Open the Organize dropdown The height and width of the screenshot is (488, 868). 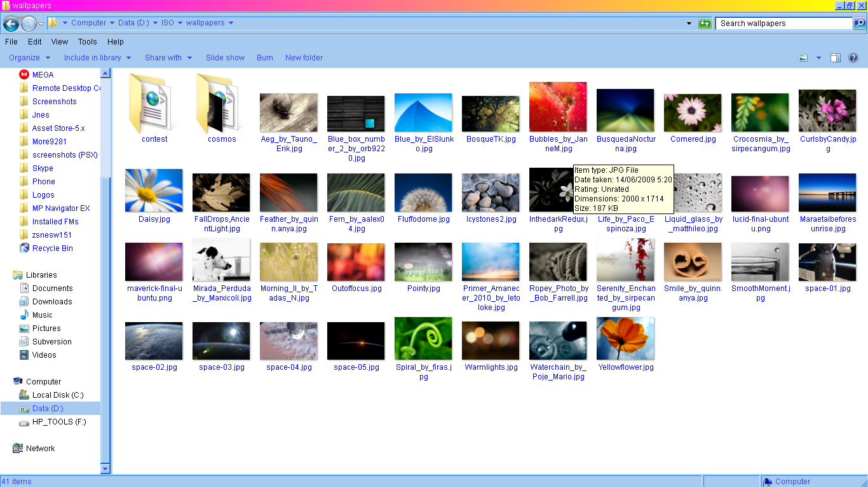pyautogui.click(x=30, y=58)
